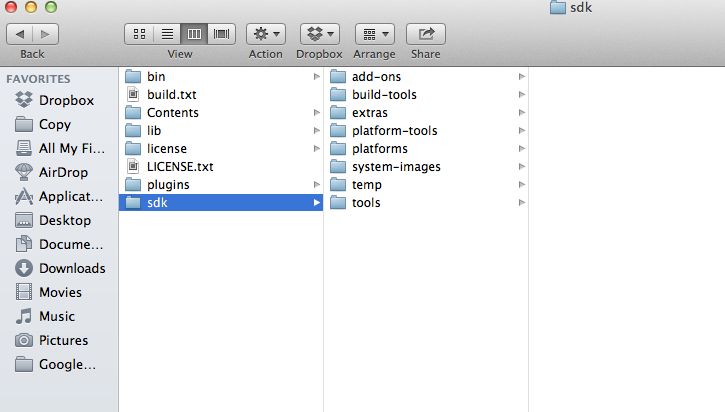
Task: Click the green zoom window button
Action: click(x=51, y=7)
